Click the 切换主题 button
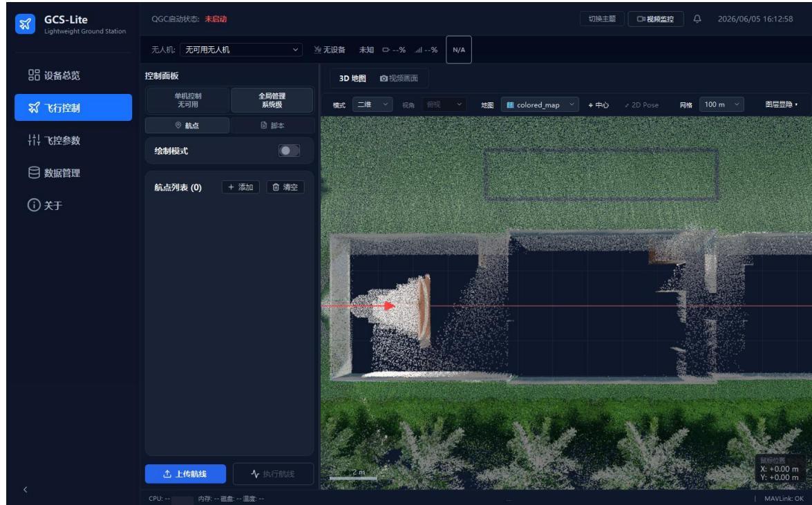The width and height of the screenshot is (812, 505). coord(602,19)
